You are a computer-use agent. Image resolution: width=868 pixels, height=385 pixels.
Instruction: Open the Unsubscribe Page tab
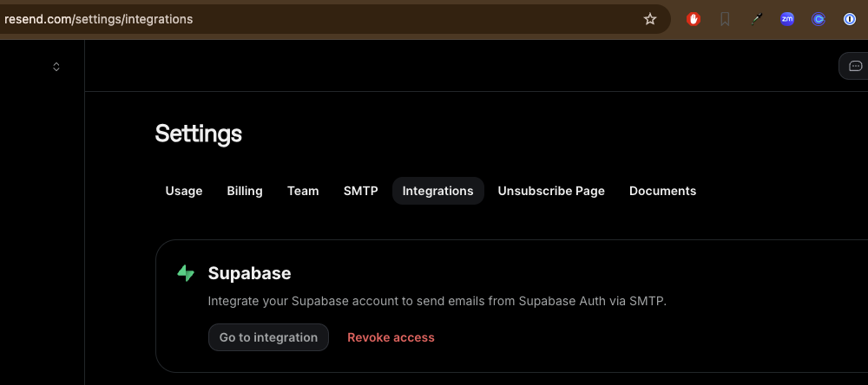pos(551,191)
